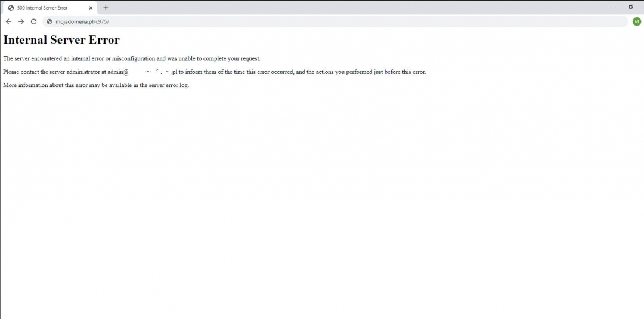
Task: Click the Internal Server Error heading
Action: (x=61, y=40)
